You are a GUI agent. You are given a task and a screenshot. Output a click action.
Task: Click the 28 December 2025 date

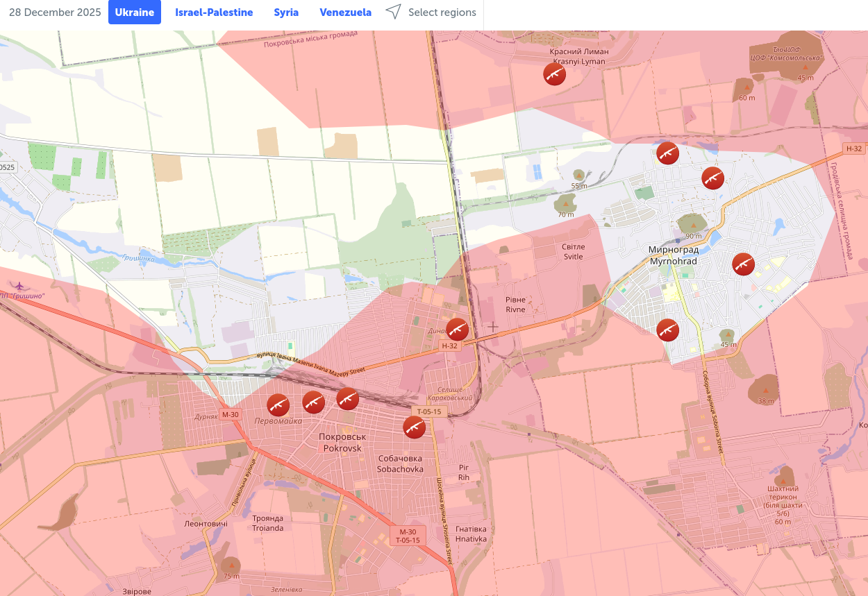point(55,12)
